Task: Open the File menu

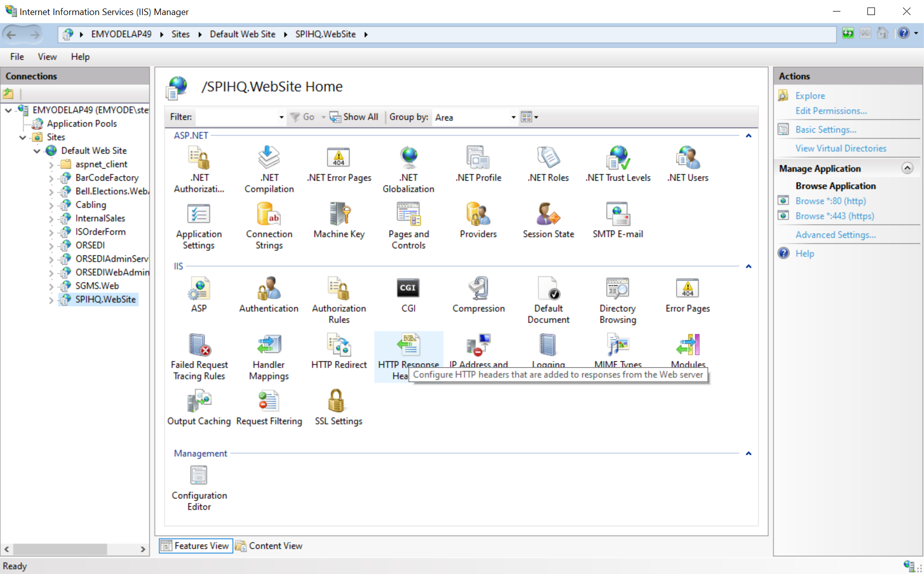Action: [17, 57]
